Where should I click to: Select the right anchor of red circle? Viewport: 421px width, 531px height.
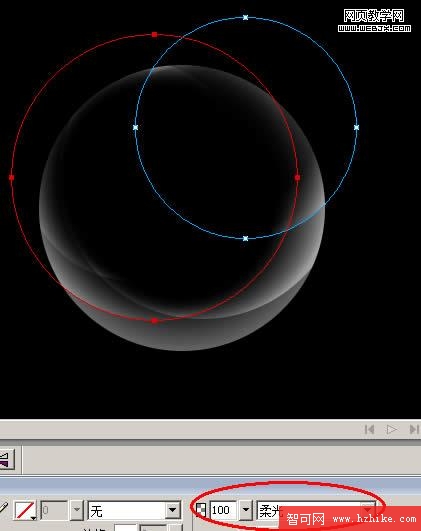click(x=297, y=177)
